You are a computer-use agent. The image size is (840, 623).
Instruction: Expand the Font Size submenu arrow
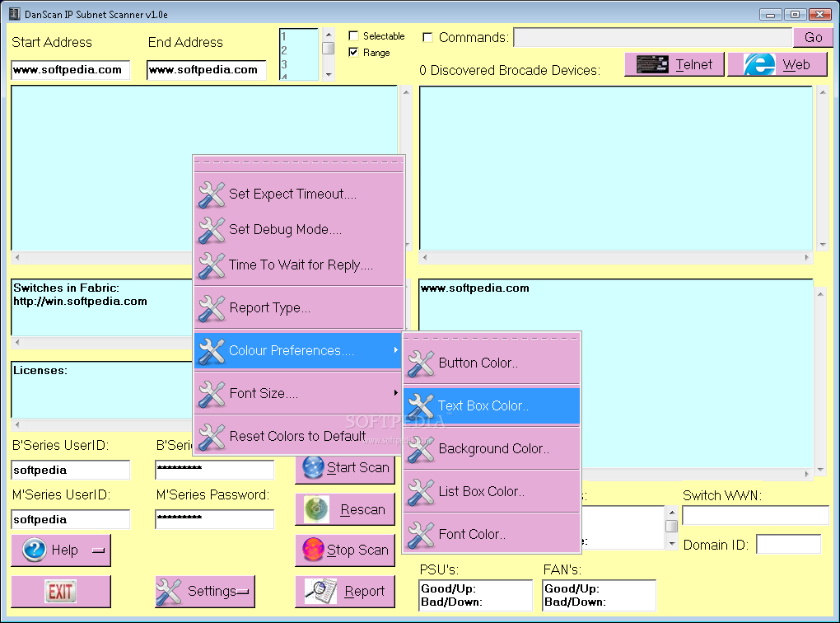(395, 393)
